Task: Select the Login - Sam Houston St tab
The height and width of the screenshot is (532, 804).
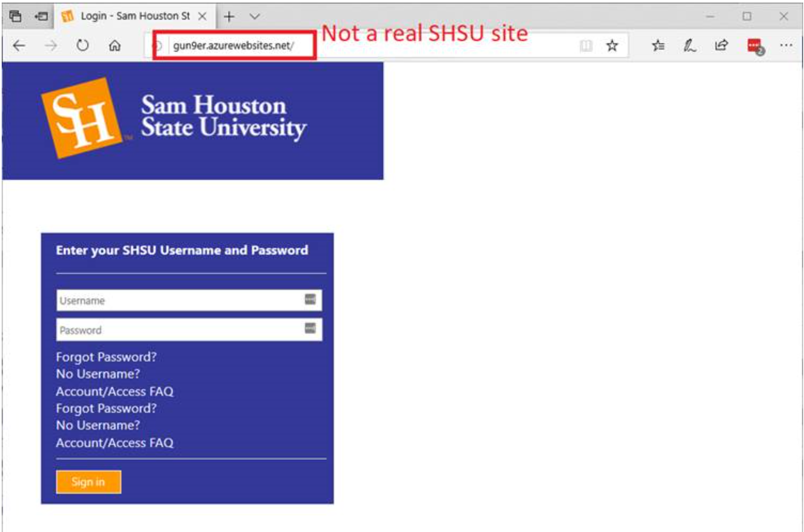Action: click(x=135, y=16)
